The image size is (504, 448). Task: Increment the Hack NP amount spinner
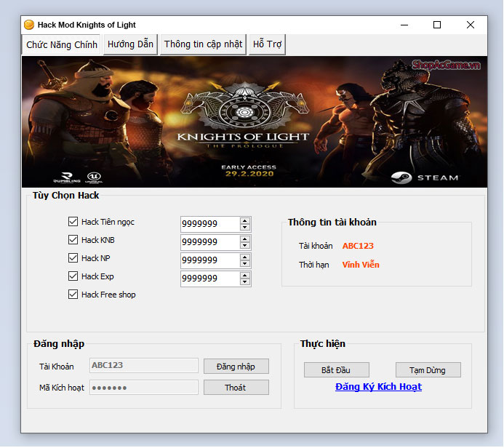(245, 257)
